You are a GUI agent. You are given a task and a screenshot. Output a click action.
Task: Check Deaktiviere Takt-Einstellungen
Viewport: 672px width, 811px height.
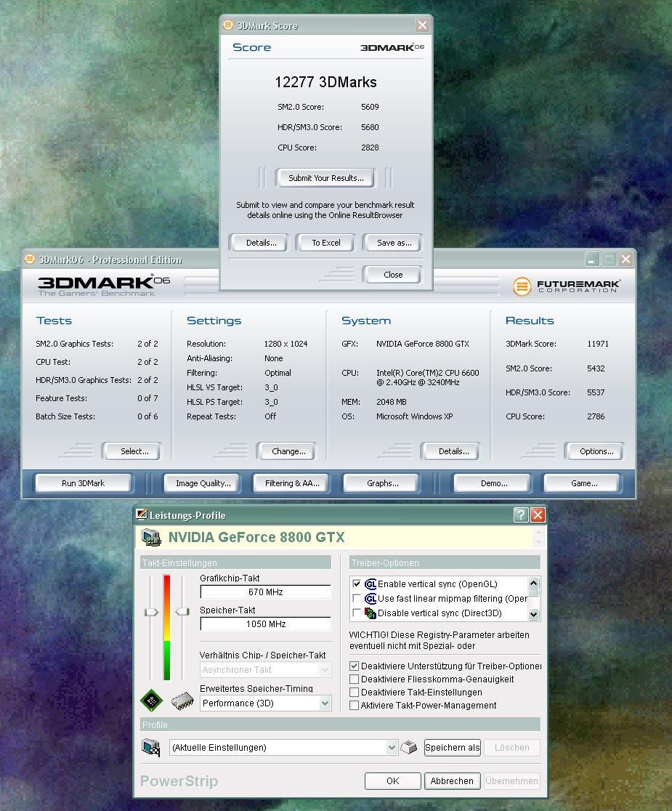pos(354,692)
